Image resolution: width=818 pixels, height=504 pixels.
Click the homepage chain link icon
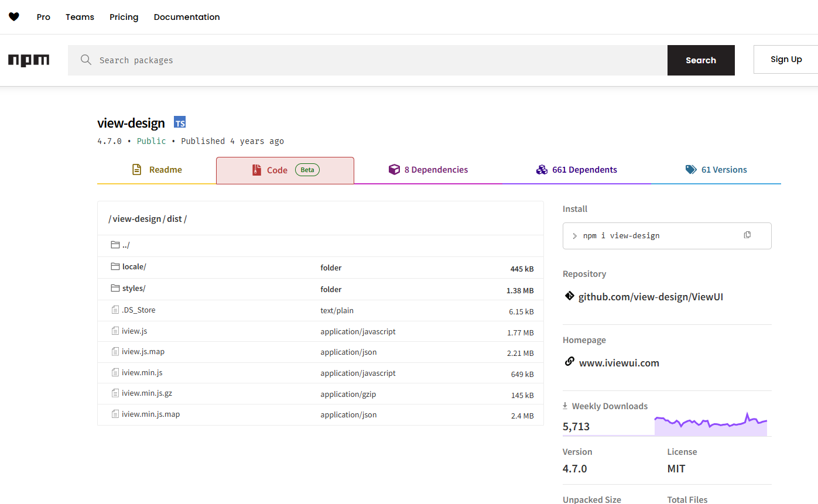click(569, 362)
